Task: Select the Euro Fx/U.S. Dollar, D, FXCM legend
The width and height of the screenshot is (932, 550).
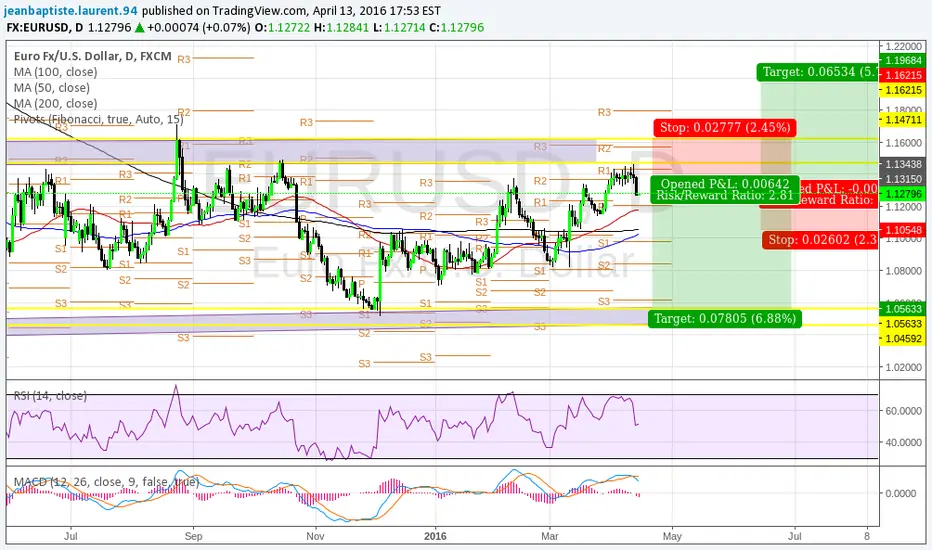Action: (x=93, y=56)
